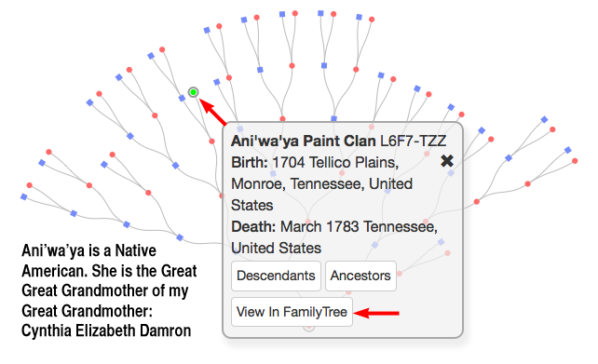Select the rightmost blue square ancestor node

pyautogui.click(x=568, y=150)
